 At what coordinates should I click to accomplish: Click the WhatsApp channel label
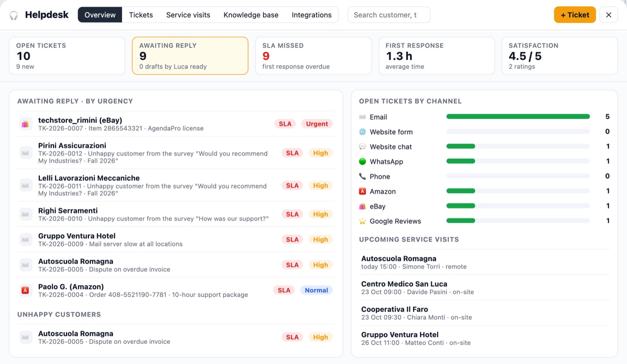(386, 162)
